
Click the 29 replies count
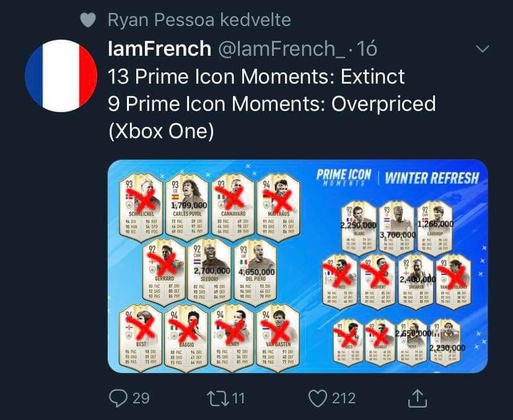point(141,398)
